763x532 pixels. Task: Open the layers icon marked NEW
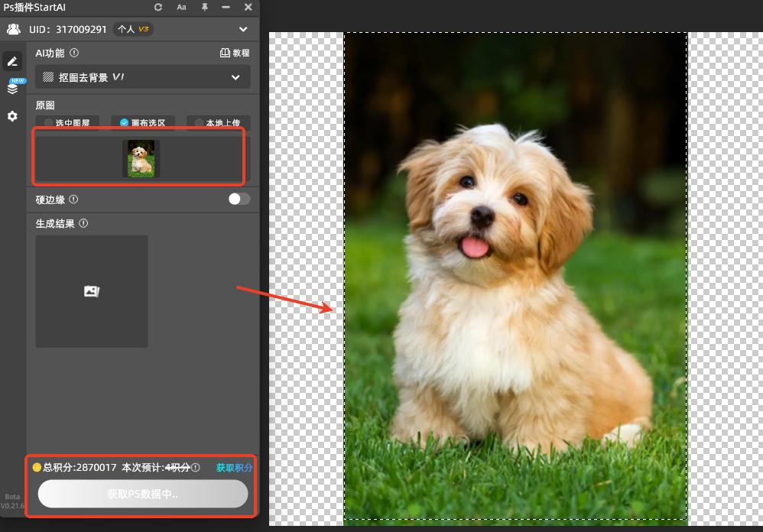click(x=12, y=88)
